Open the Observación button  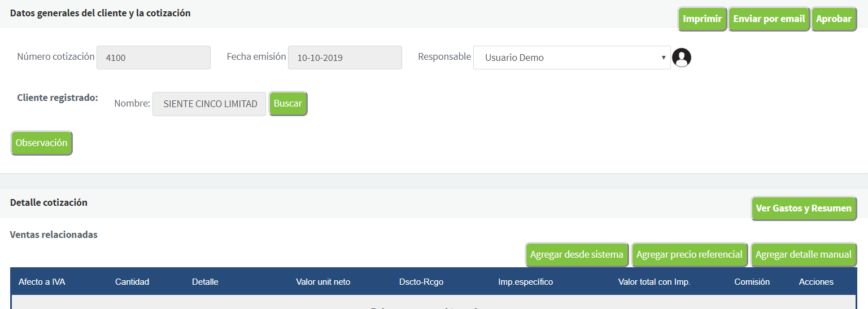[x=42, y=143]
